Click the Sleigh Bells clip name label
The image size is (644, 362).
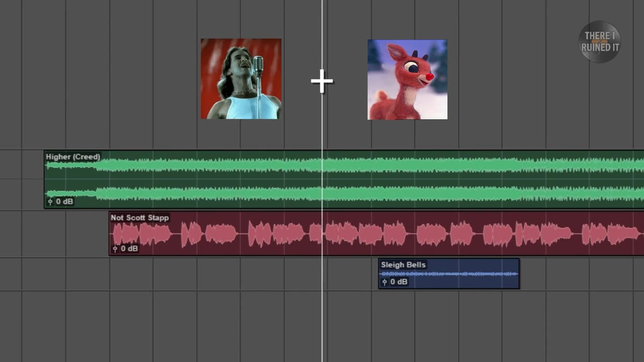pos(403,264)
